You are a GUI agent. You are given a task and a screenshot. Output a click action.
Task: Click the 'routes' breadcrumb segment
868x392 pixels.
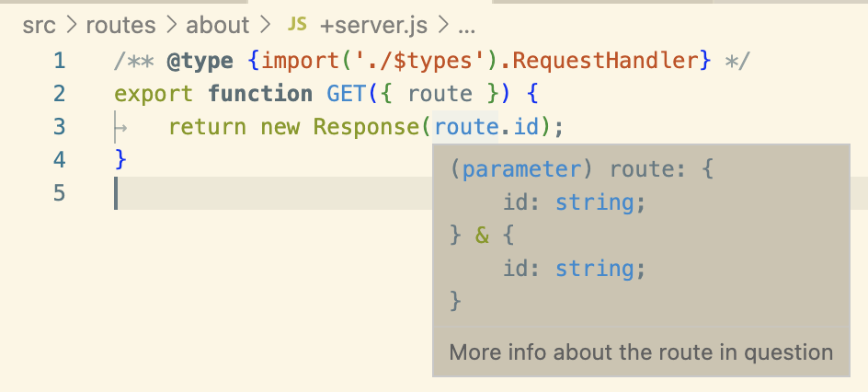120,26
